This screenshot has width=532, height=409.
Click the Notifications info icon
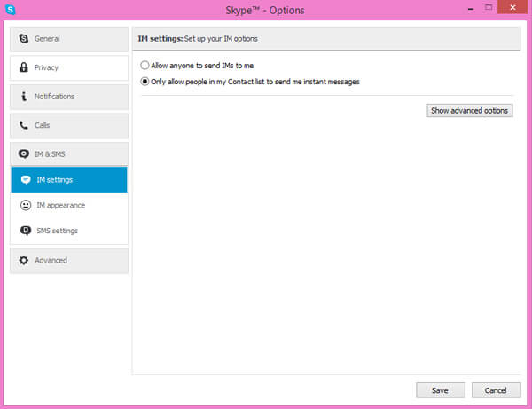pos(24,97)
